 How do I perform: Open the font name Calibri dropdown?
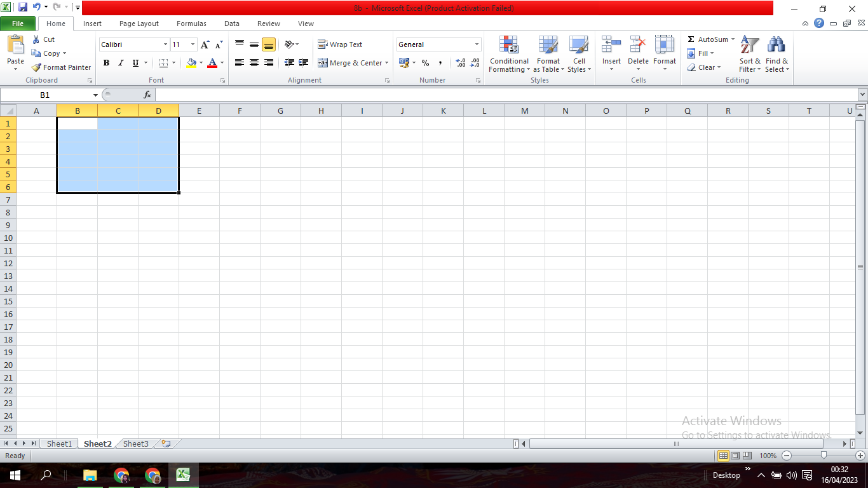click(x=165, y=44)
